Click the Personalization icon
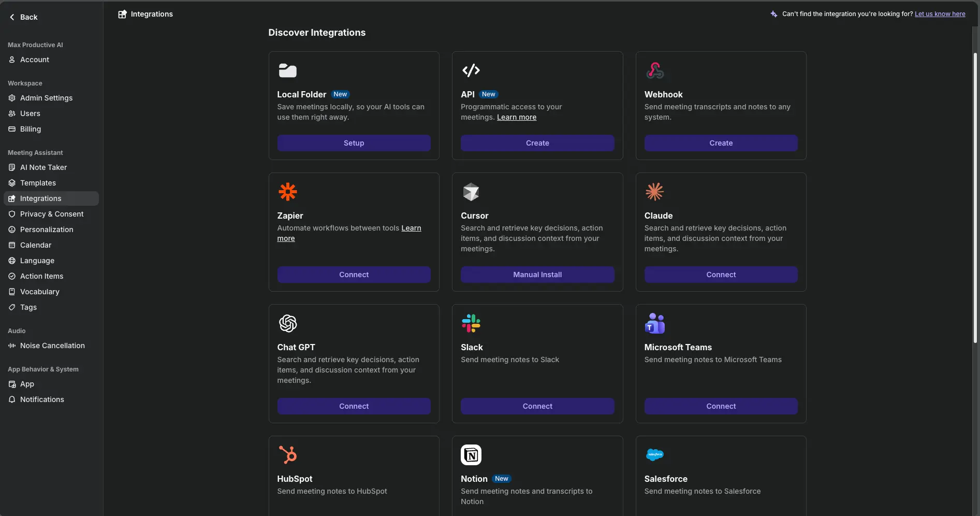The image size is (980, 516). tap(12, 230)
